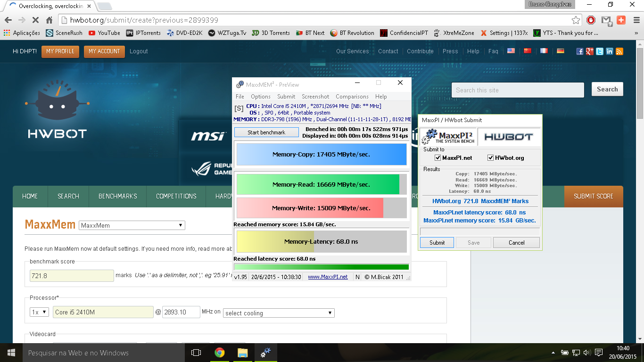Select the US flag language icon

click(511, 51)
